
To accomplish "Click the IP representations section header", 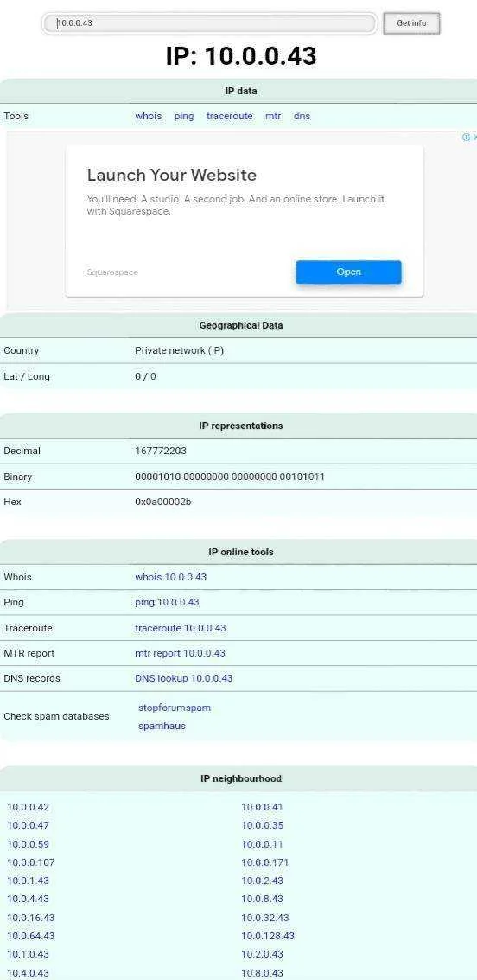I will coord(241,426).
